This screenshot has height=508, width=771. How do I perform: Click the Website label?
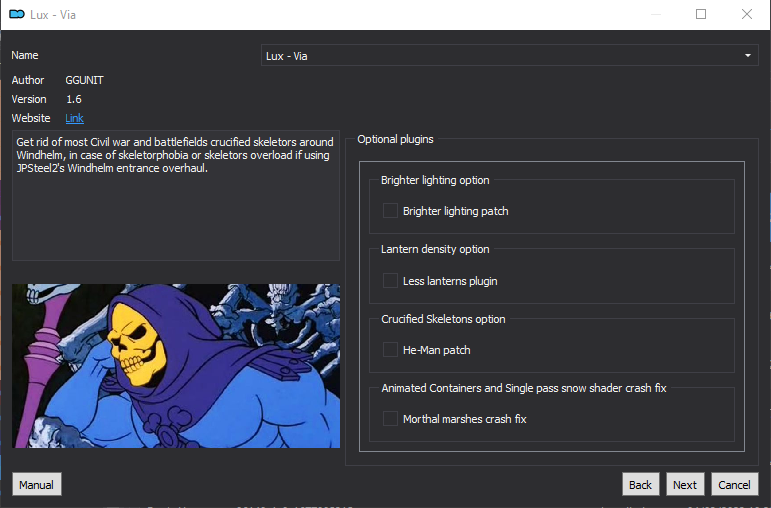pos(31,118)
